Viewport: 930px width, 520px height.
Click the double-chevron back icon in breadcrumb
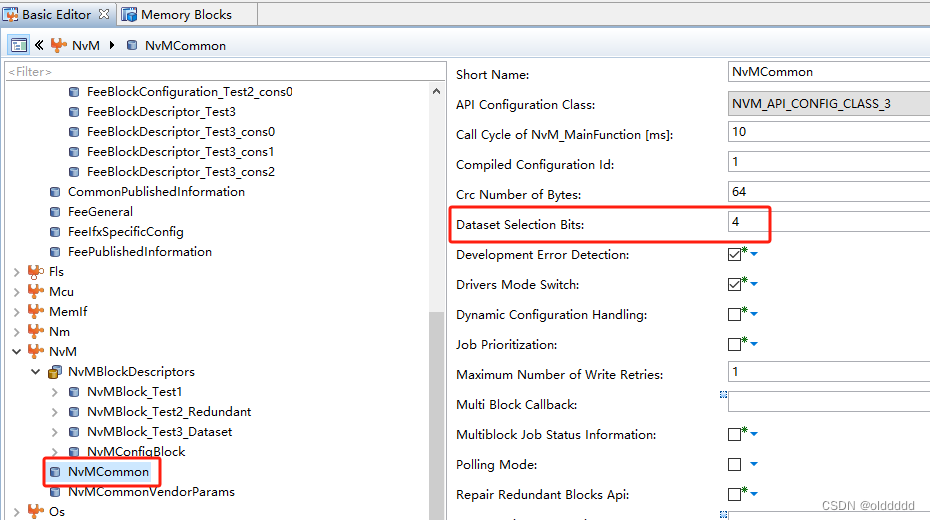tap(39, 45)
